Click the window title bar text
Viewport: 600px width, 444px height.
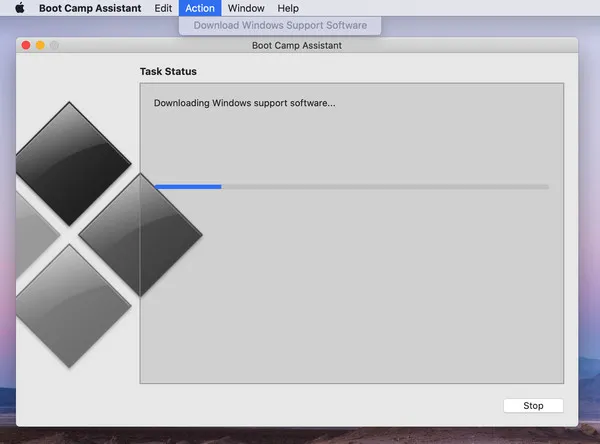point(297,45)
